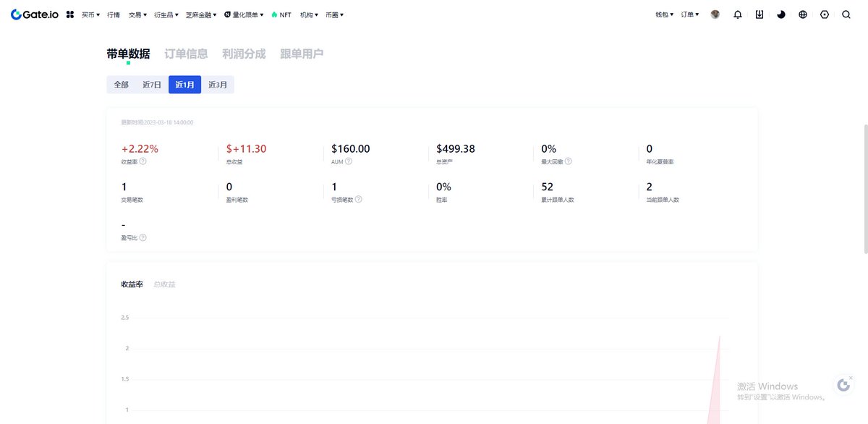Expand the 衍生品 dropdown menu
Image resolution: width=868 pixels, height=424 pixels.
tap(166, 14)
